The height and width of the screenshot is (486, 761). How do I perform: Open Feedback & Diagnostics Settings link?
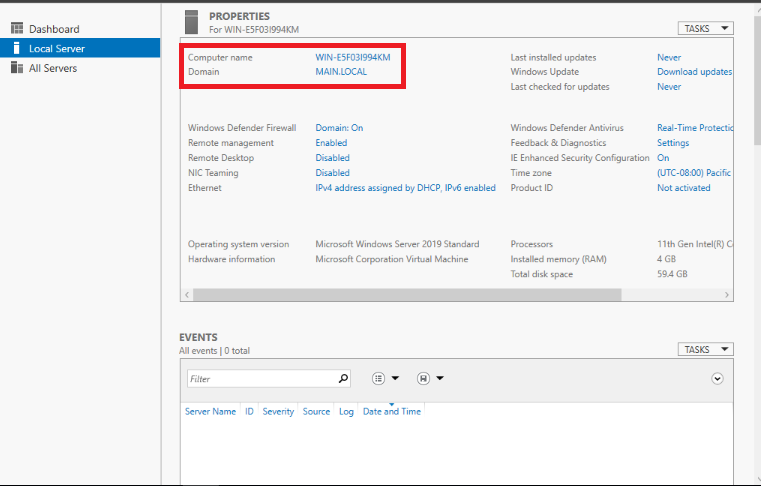click(673, 143)
